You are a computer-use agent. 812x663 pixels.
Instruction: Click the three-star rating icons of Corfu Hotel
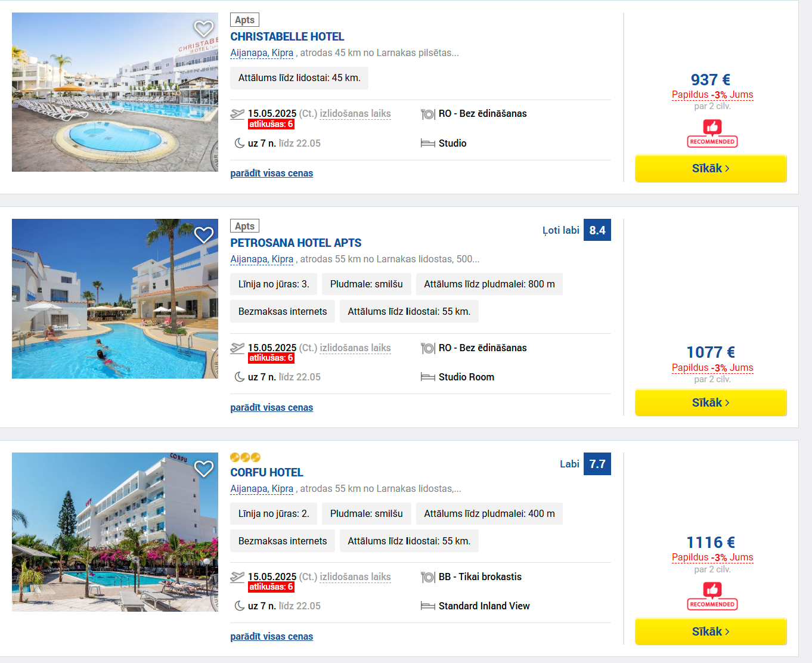click(246, 457)
